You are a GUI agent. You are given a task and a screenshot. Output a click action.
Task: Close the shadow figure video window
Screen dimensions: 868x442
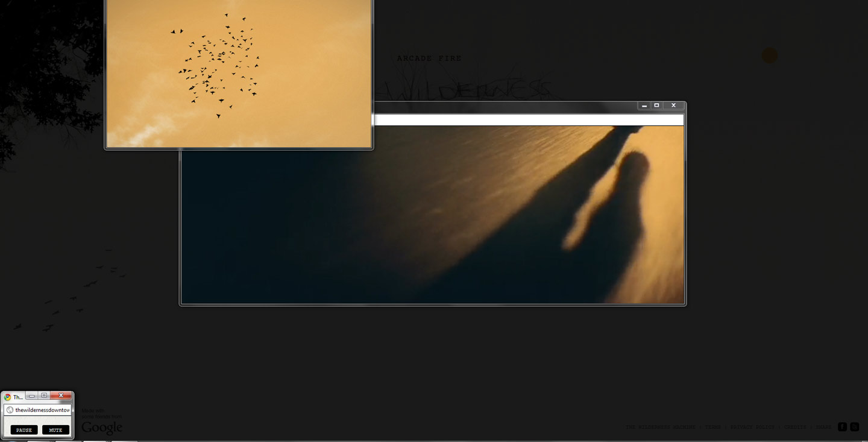(x=673, y=106)
